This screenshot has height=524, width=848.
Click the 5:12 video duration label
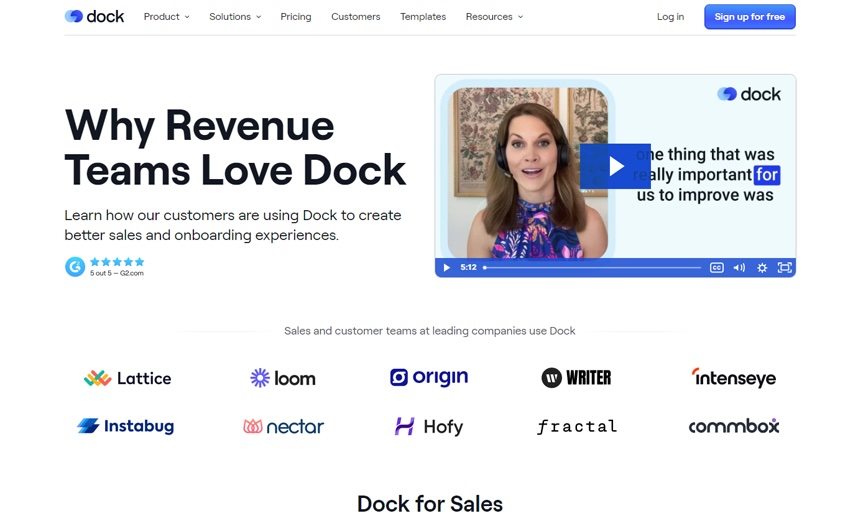click(x=468, y=267)
